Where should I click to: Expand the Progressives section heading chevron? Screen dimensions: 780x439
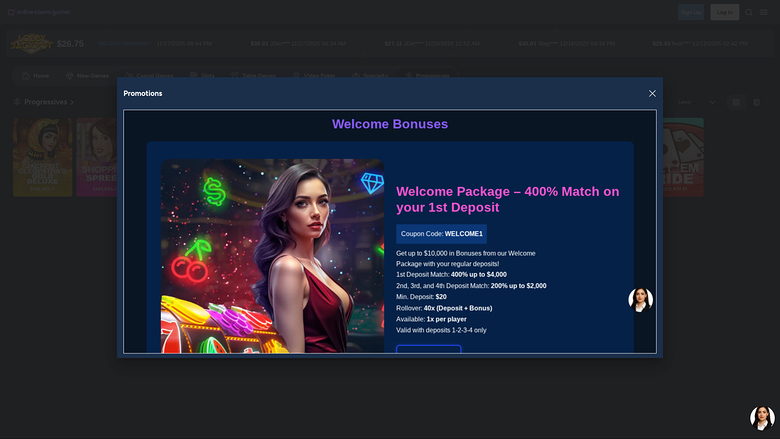click(x=72, y=102)
